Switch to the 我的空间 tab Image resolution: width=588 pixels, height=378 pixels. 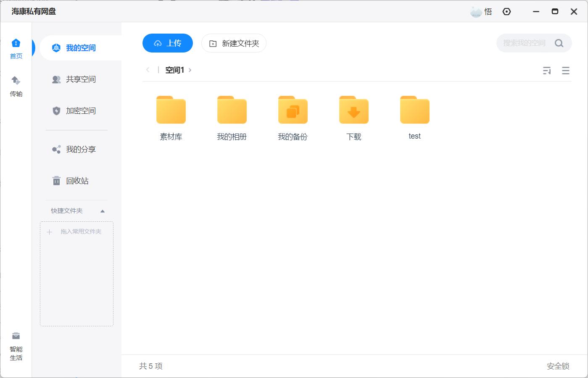[75, 47]
